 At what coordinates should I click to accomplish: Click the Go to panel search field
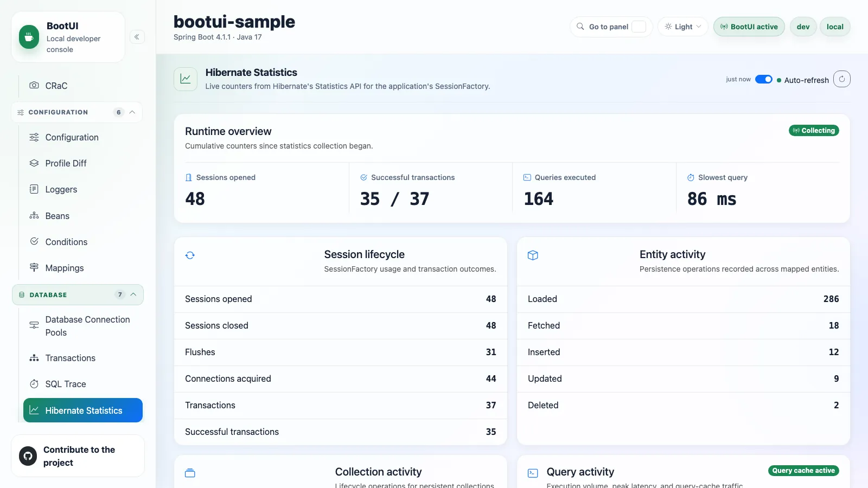pyautogui.click(x=611, y=27)
